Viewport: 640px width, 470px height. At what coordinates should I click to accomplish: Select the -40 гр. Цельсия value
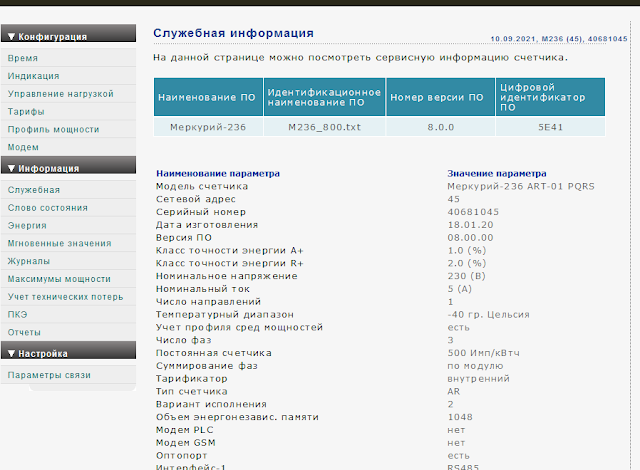(488, 315)
